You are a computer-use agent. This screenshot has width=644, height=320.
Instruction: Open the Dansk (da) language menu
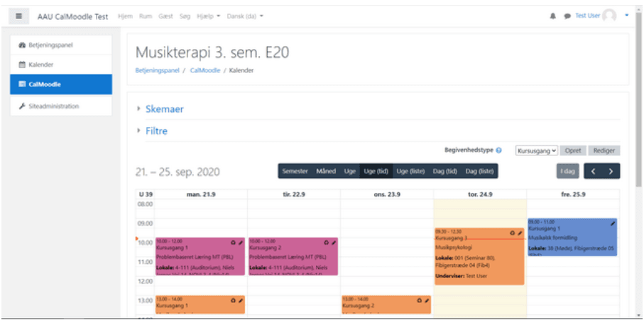point(245,16)
